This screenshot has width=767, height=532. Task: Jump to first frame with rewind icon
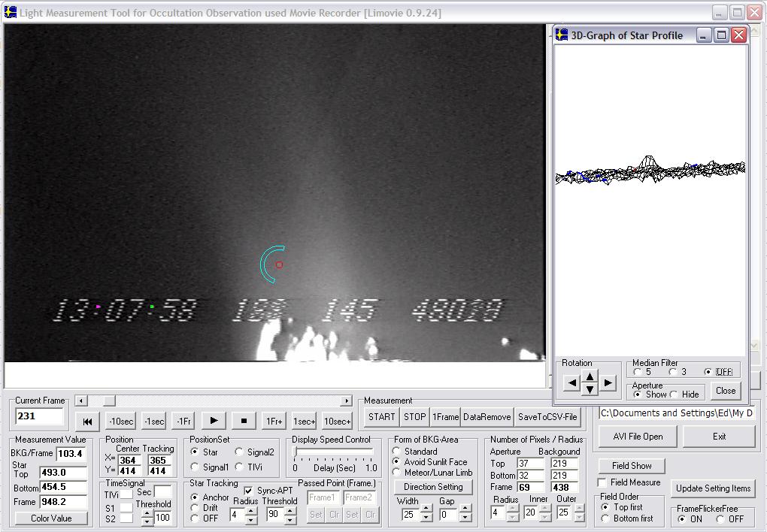pos(87,422)
